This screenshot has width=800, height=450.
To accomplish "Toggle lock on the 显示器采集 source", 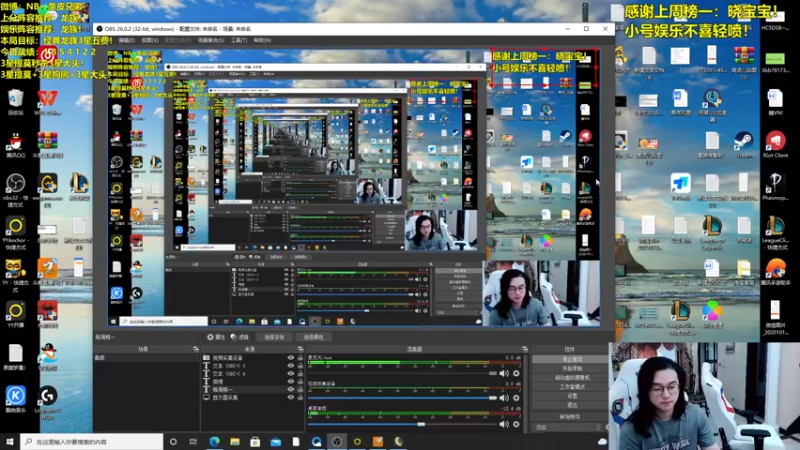I will click(x=300, y=397).
